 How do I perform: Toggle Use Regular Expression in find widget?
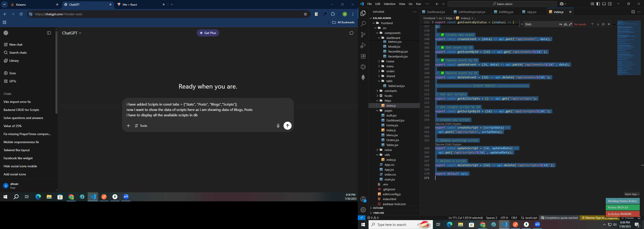click(570, 24)
